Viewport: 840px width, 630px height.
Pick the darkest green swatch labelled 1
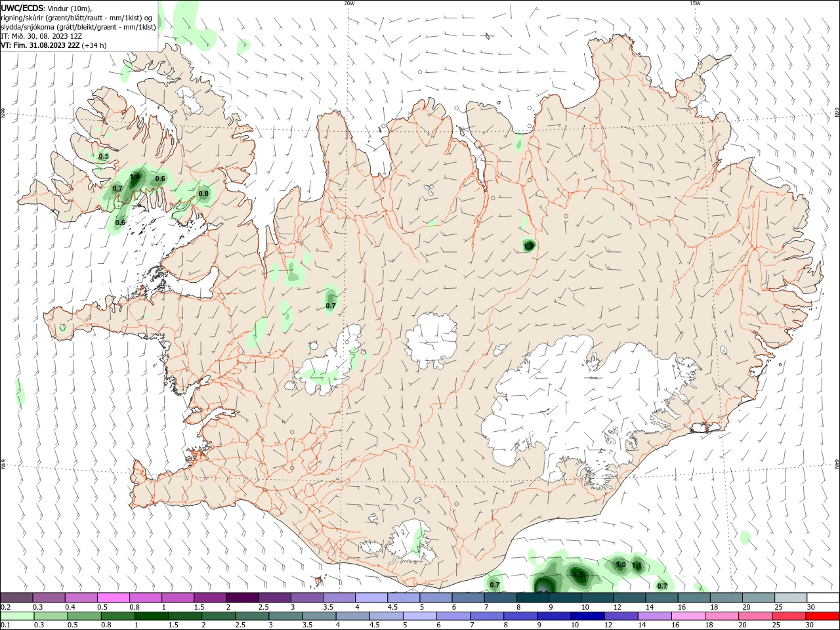click(x=151, y=616)
